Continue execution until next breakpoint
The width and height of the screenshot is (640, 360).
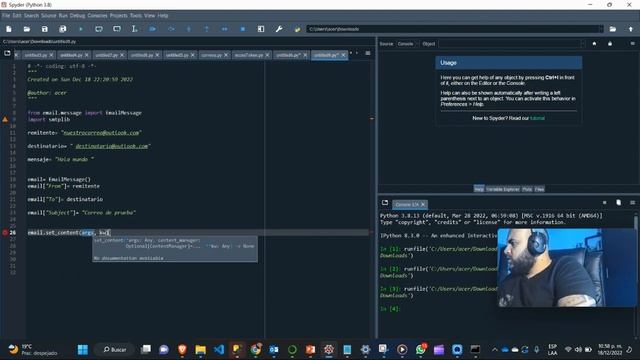(x=224, y=29)
